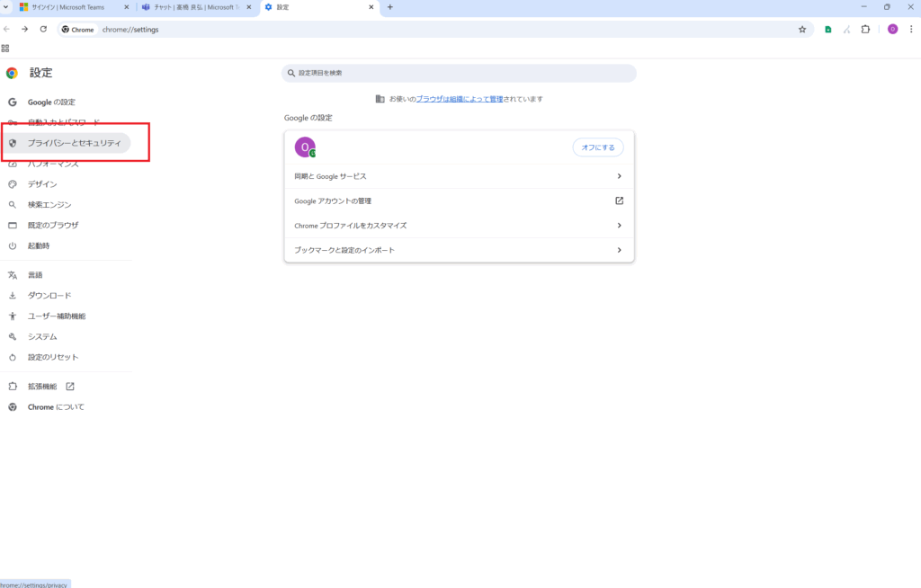Viewport: 921px width, 588px height.
Task: Click the purple profile avatar in toolbar
Action: (x=892, y=29)
